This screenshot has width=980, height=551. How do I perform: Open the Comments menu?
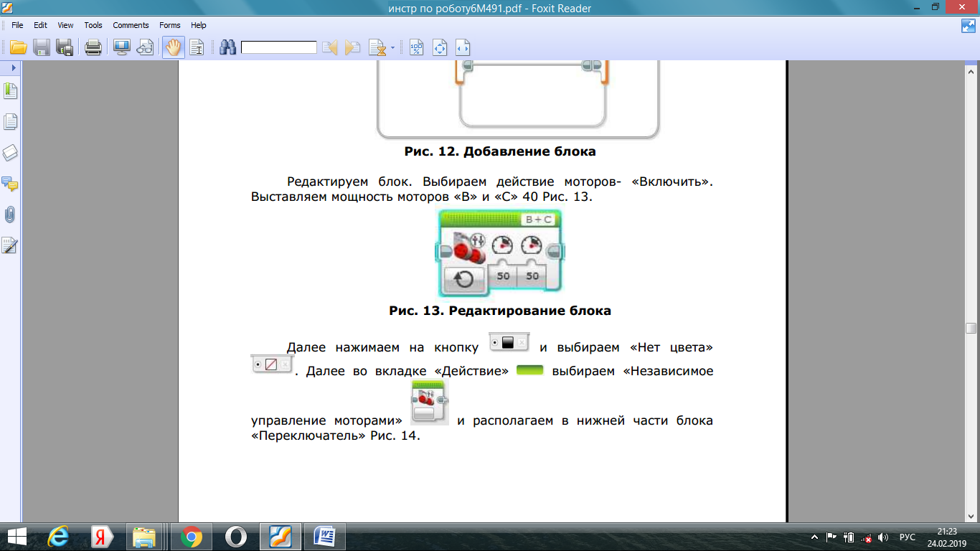[x=131, y=25]
